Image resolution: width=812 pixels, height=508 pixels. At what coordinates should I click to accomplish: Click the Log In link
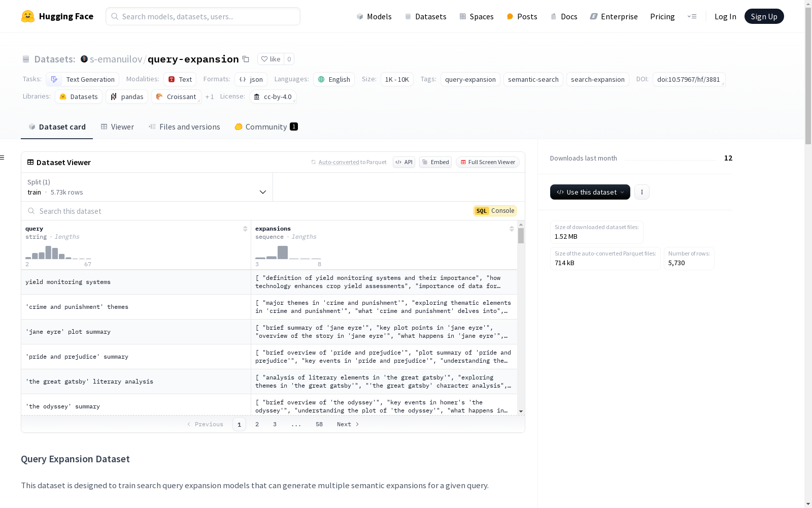725,16
